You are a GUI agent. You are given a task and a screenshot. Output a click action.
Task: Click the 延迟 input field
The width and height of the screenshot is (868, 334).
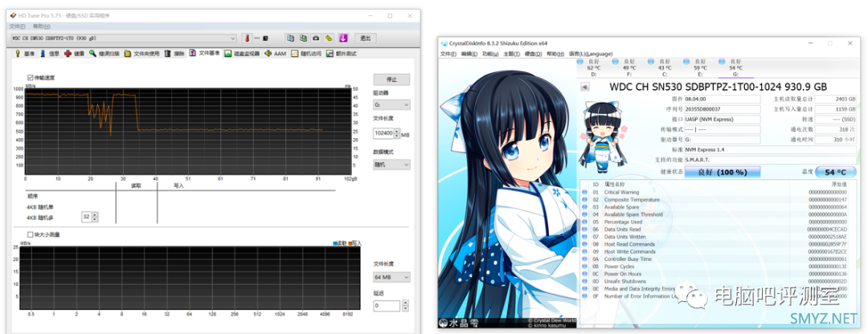click(x=387, y=305)
